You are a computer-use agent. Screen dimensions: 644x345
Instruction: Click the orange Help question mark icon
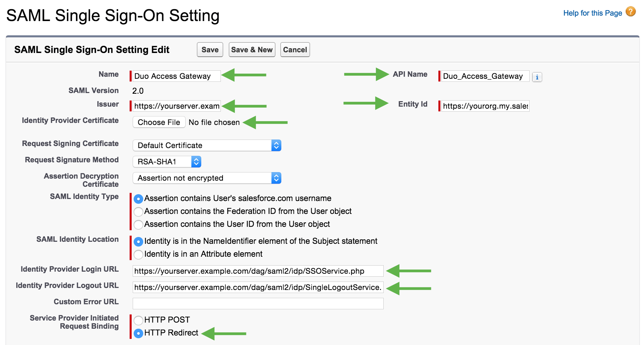[x=630, y=11]
